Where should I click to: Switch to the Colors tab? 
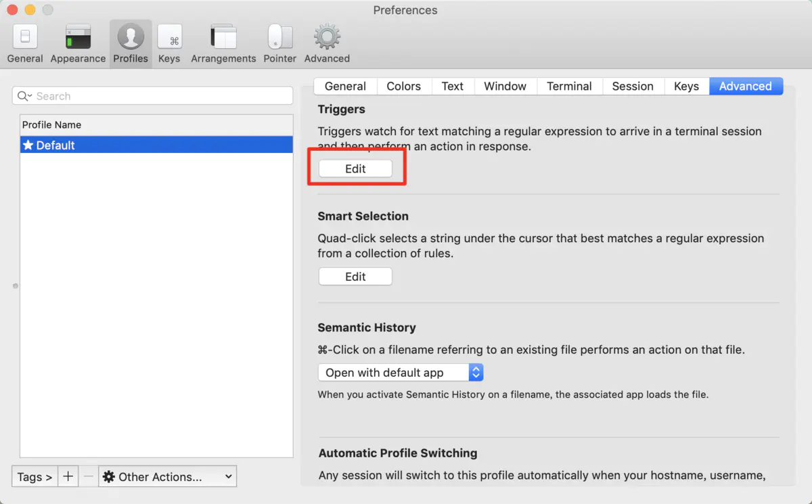click(404, 86)
